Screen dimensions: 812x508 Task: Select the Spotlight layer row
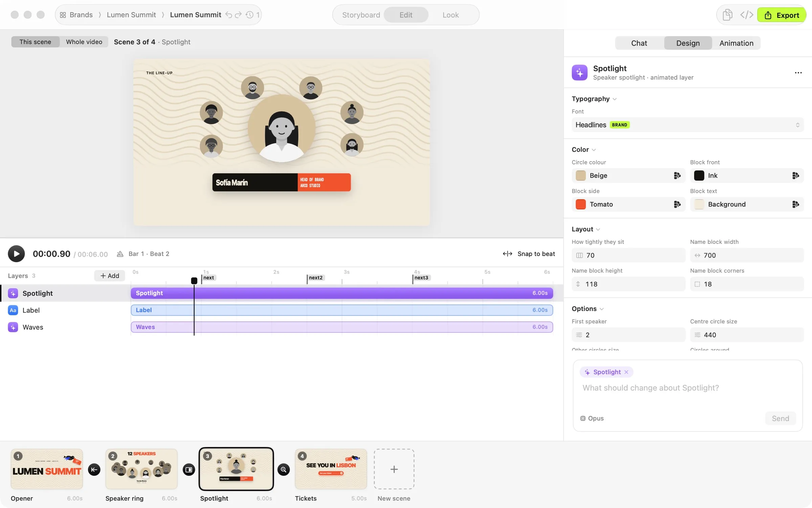tap(66, 293)
